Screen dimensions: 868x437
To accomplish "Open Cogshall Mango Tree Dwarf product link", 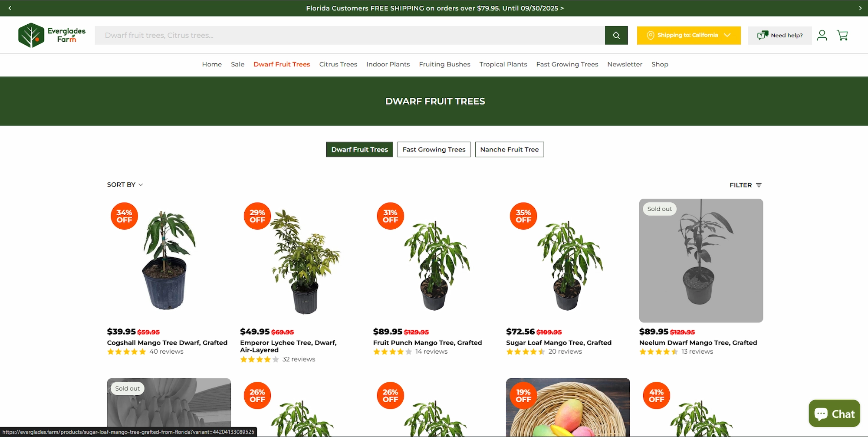I will [167, 342].
